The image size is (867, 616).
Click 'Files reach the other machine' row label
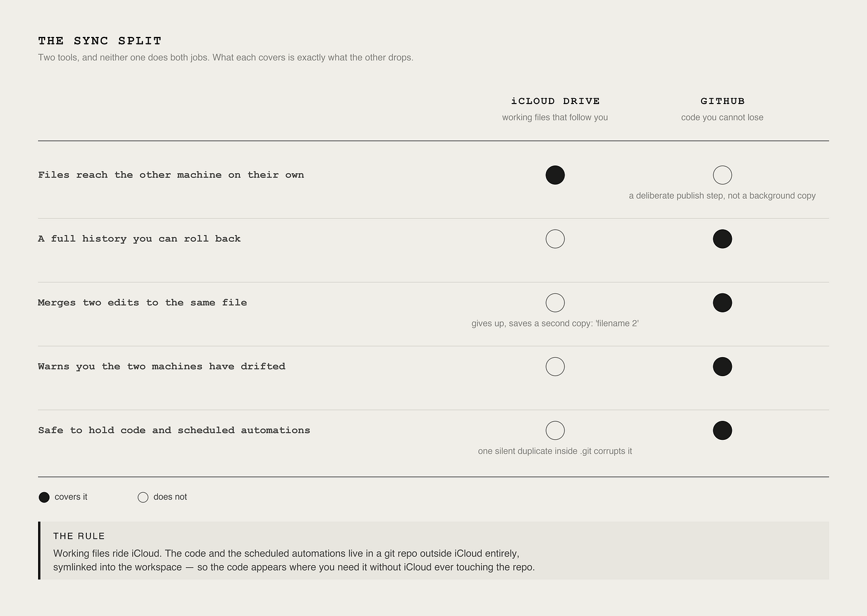tap(171, 175)
